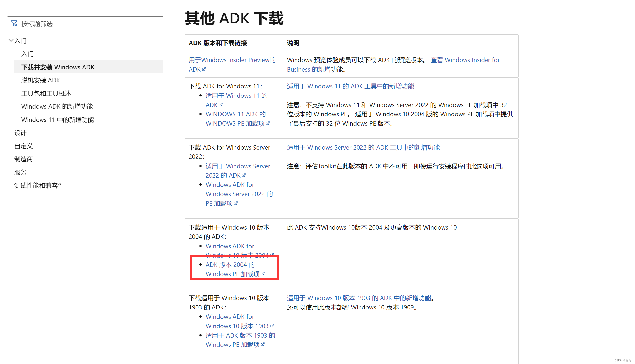
Task: Open the 测试性能和兼容性 sidebar section
Action: (x=39, y=186)
